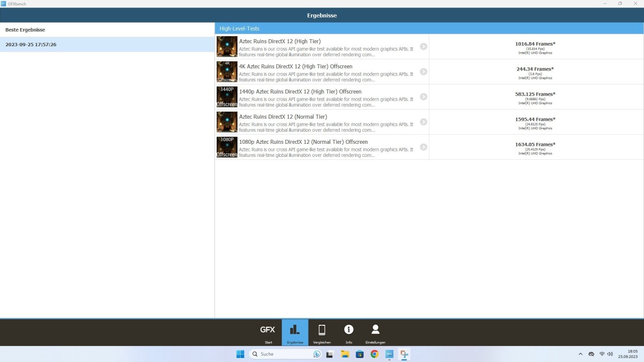The image size is (644, 362).
Task: Open File Explorer from the taskbar
Action: point(345,354)
